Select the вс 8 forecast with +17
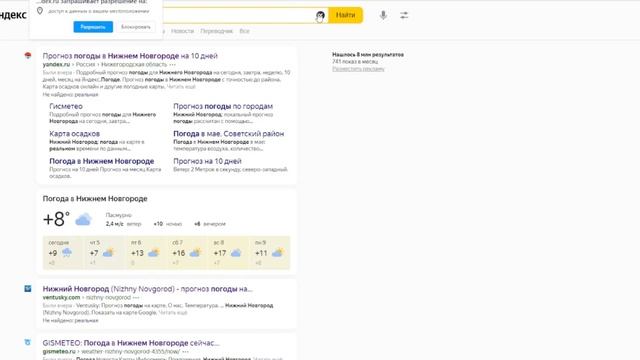This screenshot has width=640, height=360. (228, 253)
